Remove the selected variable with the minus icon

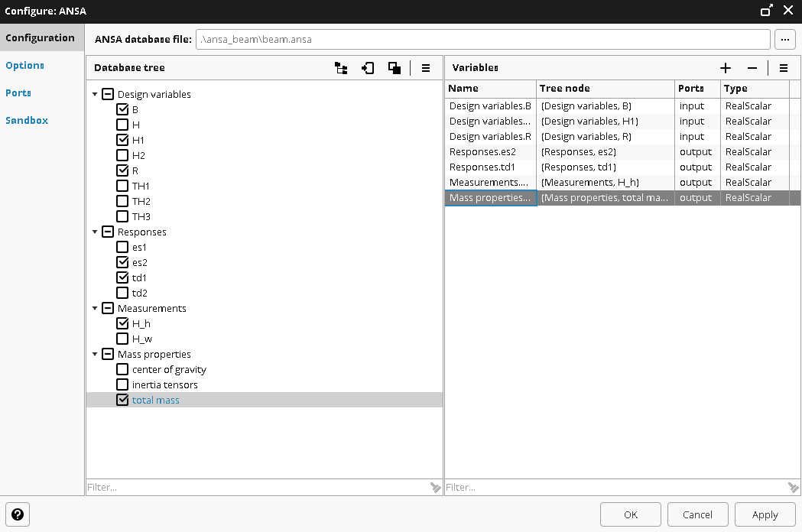(752, 68)
